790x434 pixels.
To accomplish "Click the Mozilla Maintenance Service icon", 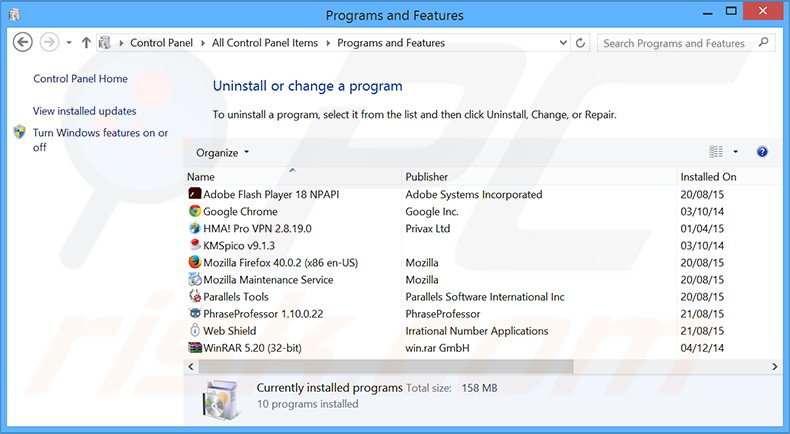I will pyautogui.click(x=194, y=279).
